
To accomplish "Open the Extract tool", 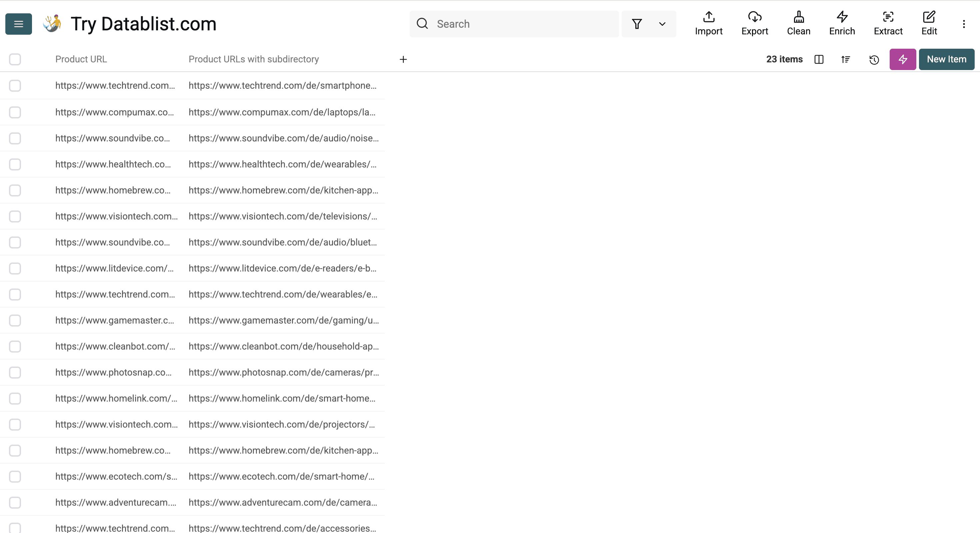I will 888,24.
